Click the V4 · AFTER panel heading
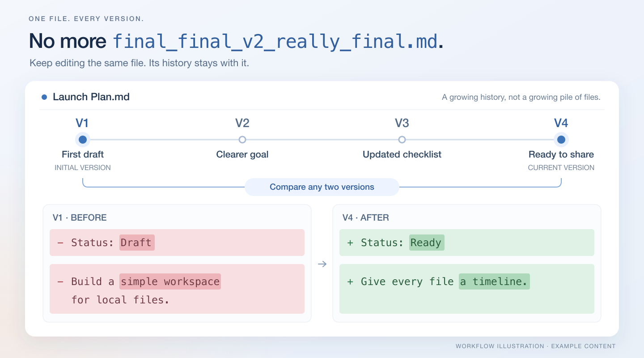Image resolution: width=644 pixels, height=358 pixels. point(366,218)
